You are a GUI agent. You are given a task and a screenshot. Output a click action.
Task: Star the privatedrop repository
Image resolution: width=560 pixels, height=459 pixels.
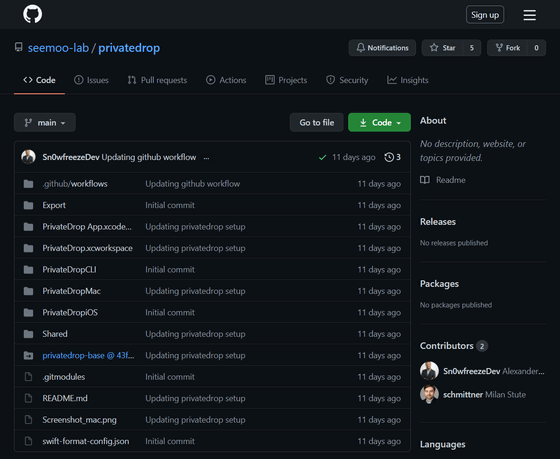[x=442, y=48]
